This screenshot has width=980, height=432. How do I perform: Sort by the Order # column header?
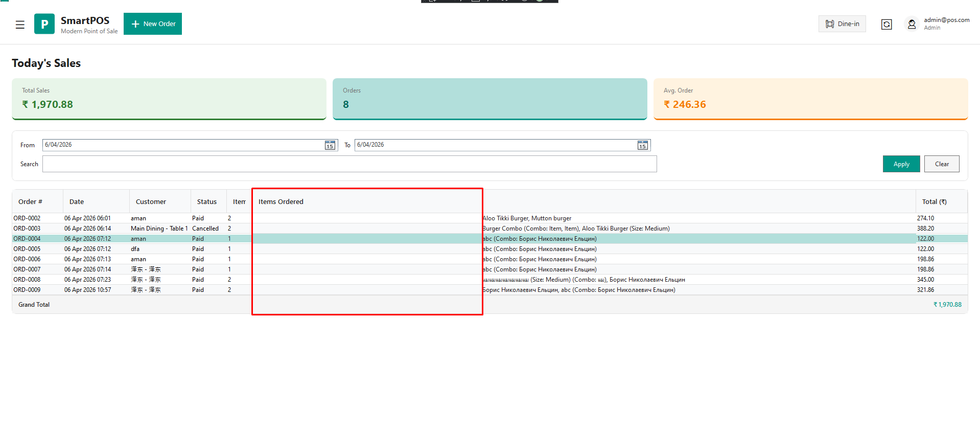(x=31, y=202)
